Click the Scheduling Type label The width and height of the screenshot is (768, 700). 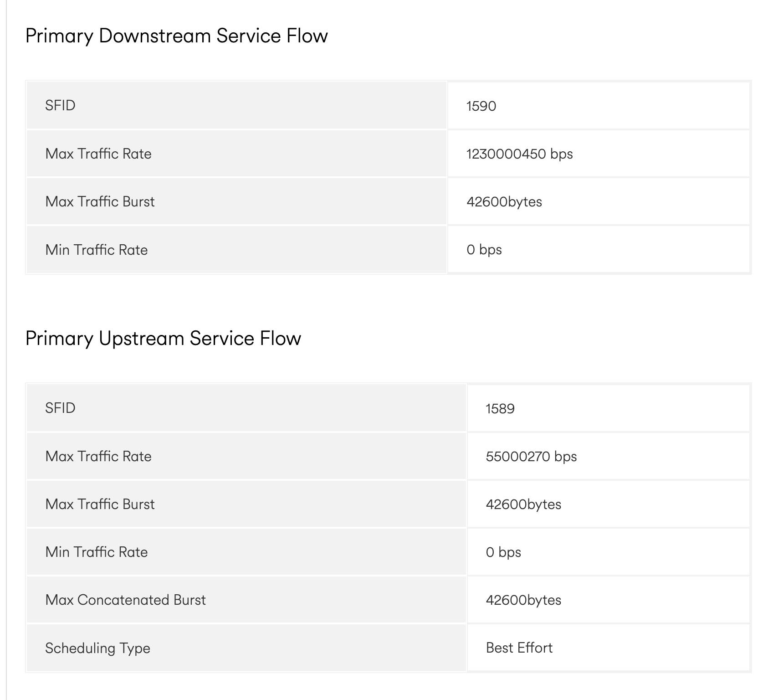[97, 648]
